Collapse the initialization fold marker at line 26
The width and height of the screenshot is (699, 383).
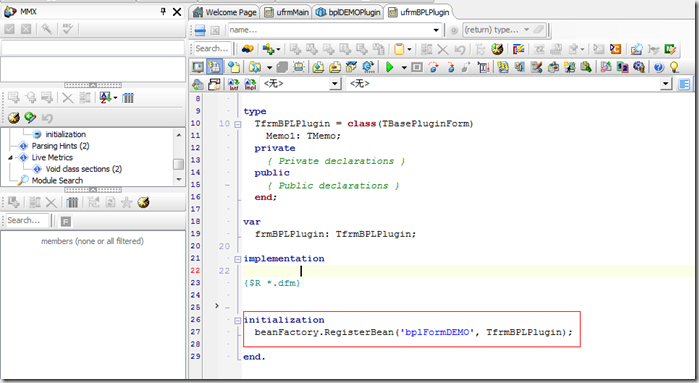click(238, 320)
